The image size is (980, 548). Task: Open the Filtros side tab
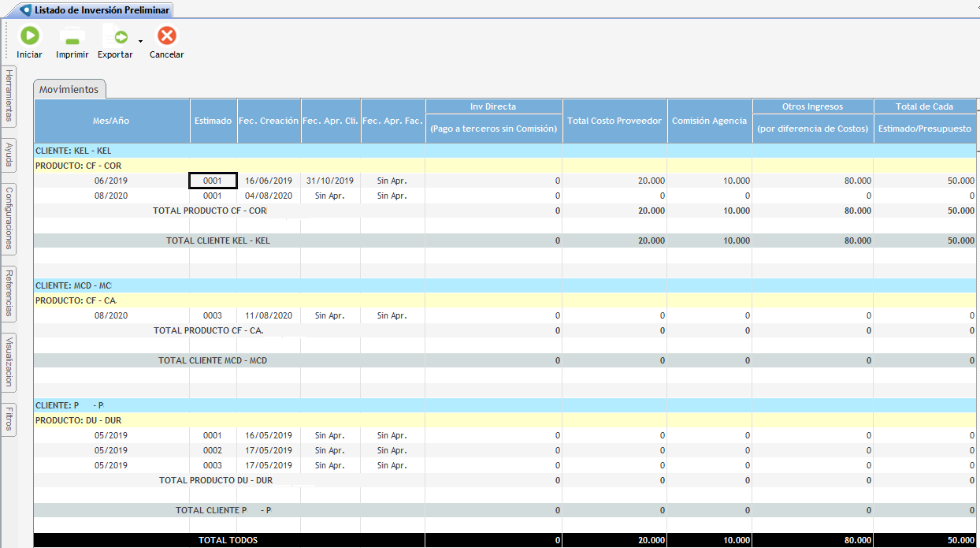tap(9, 419)
